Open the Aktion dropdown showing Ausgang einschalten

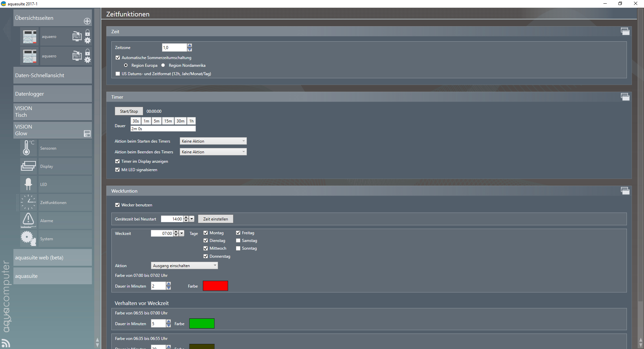(x=184, y=266)
